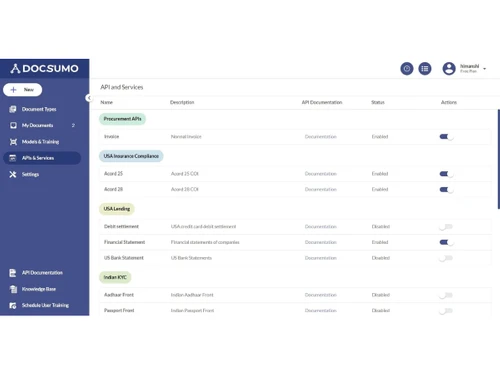
Task: Click the New button
Action: 23,90
